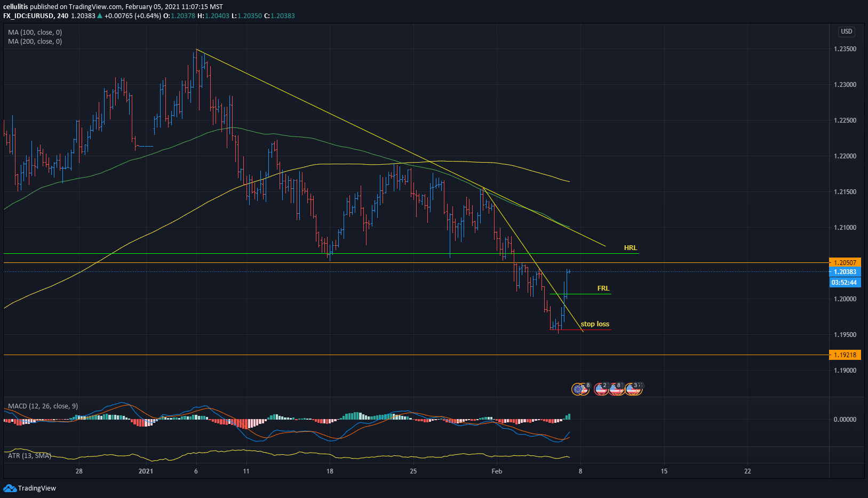Viewport: 868px width, 498px height.
Task: Select the HRL text annotation
Action: pos(631,248)
